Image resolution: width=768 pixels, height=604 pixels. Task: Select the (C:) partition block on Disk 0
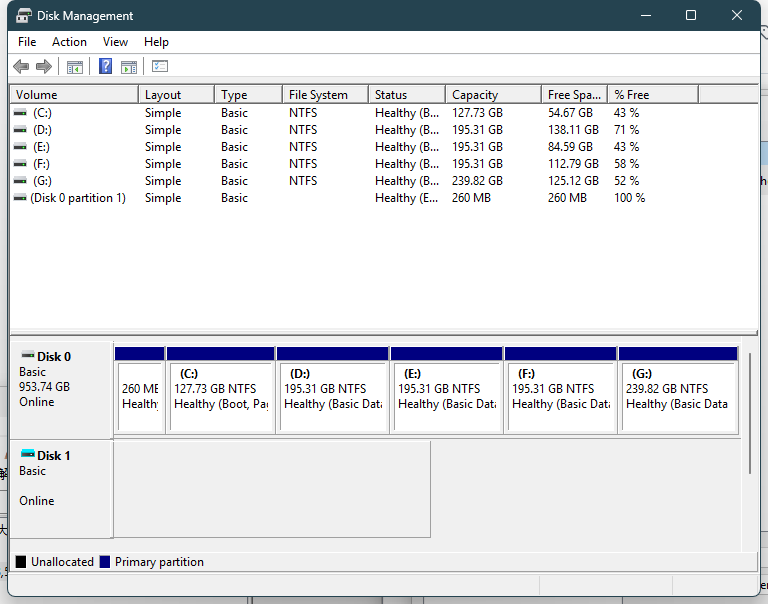220,396
